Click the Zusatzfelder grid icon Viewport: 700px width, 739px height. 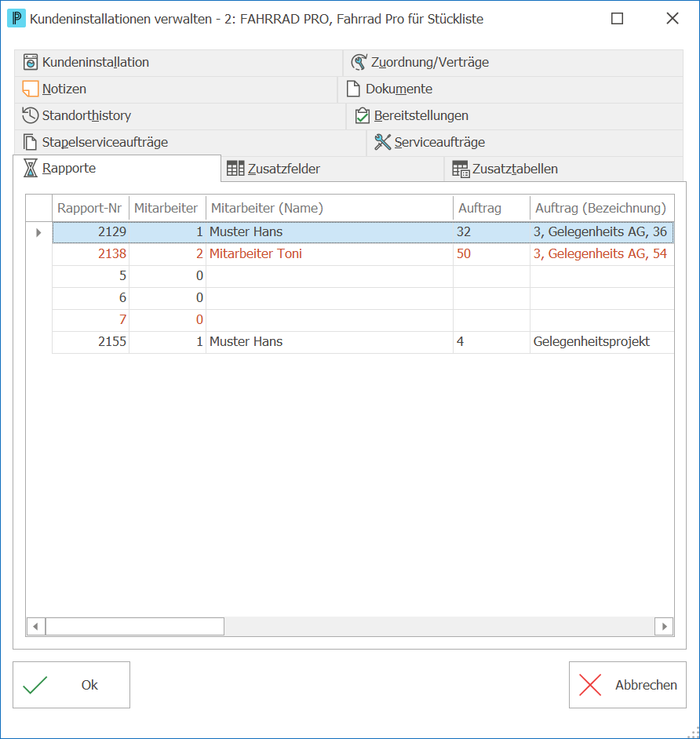(235, 169)
